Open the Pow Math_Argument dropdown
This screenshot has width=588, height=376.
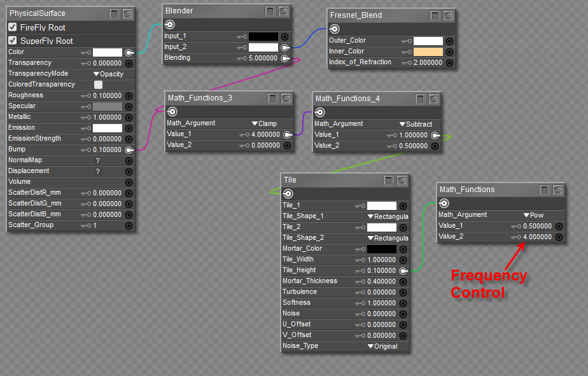point(534,216)
